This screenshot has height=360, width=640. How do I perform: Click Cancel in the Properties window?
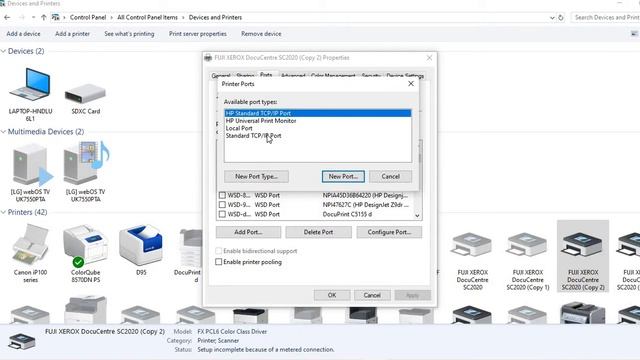tap(372, 295)
